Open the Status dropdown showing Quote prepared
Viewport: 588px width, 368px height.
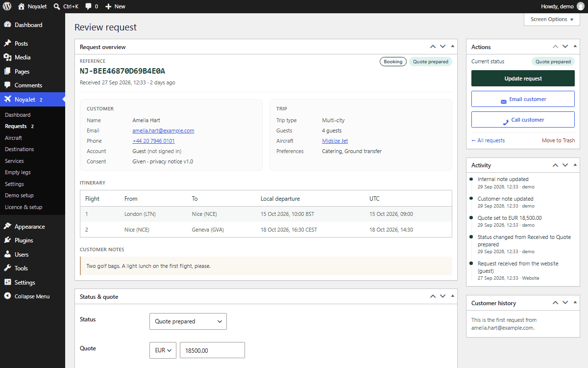(188, 321)
